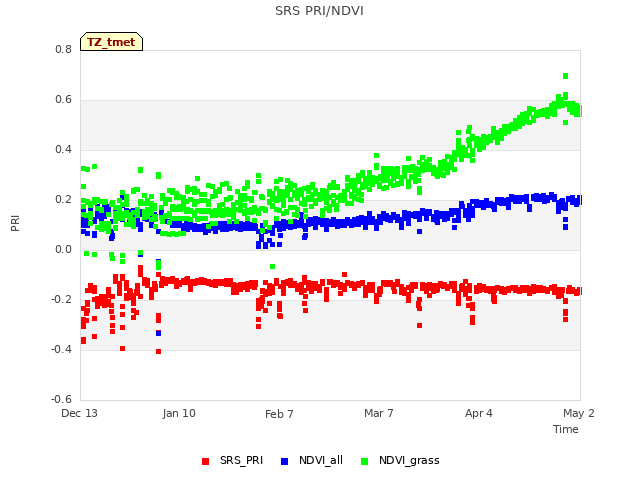Click the Time x-axis title

(x=566, y=429)
